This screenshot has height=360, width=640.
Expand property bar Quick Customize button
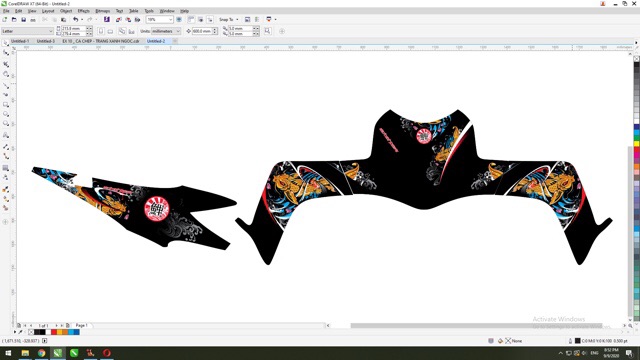(x=282, y=31)
